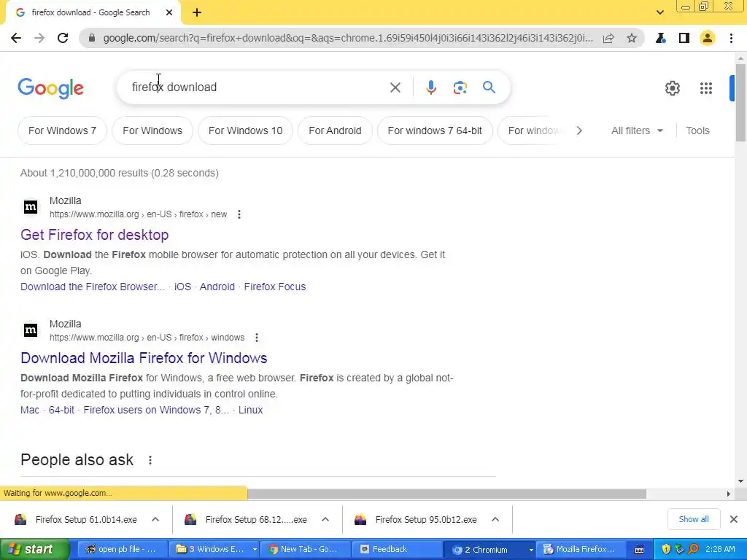Viewport: 747px width, 560px height.
Task: Close the downloads bar
Action: point(734,519)
